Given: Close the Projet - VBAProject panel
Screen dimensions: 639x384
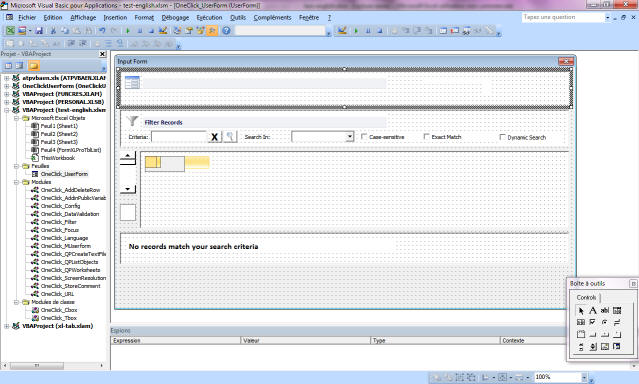Looking at the screenshot, I should [x=102, y=54].
